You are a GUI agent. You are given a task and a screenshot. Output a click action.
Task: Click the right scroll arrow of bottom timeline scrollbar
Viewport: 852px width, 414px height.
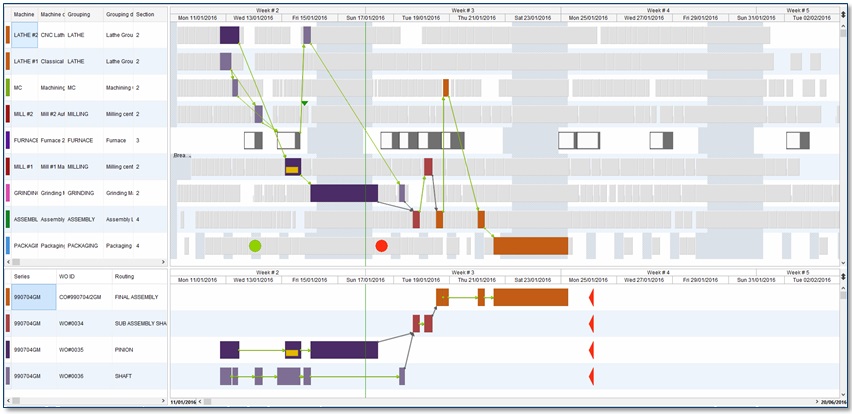click(x=817, y=402)
